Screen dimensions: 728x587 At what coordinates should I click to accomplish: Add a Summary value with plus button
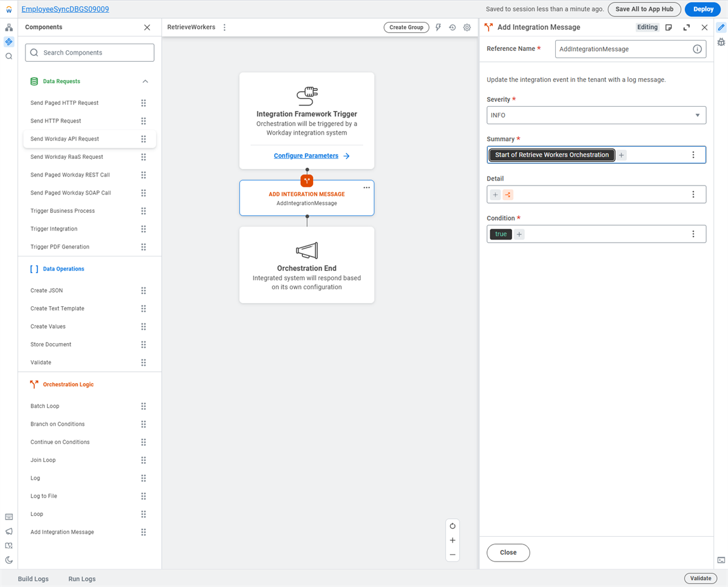tap(621, 155)
